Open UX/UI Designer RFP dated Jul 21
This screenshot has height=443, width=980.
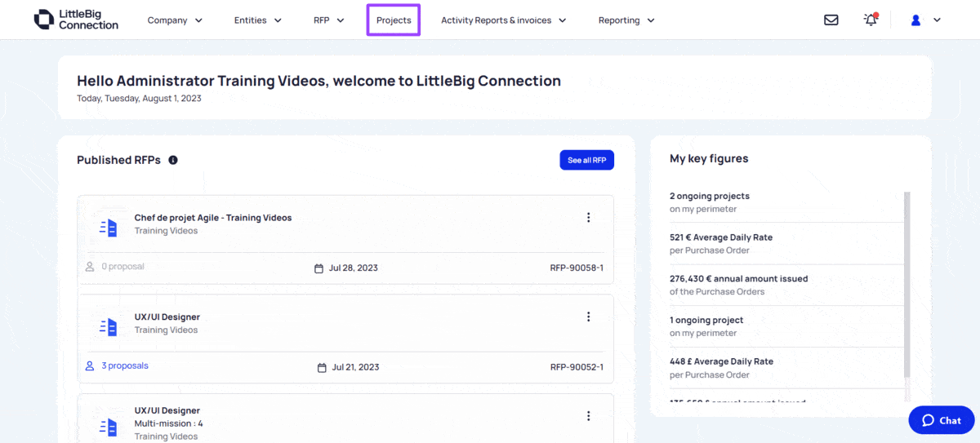pyautogui.click(x=167, y=317)
